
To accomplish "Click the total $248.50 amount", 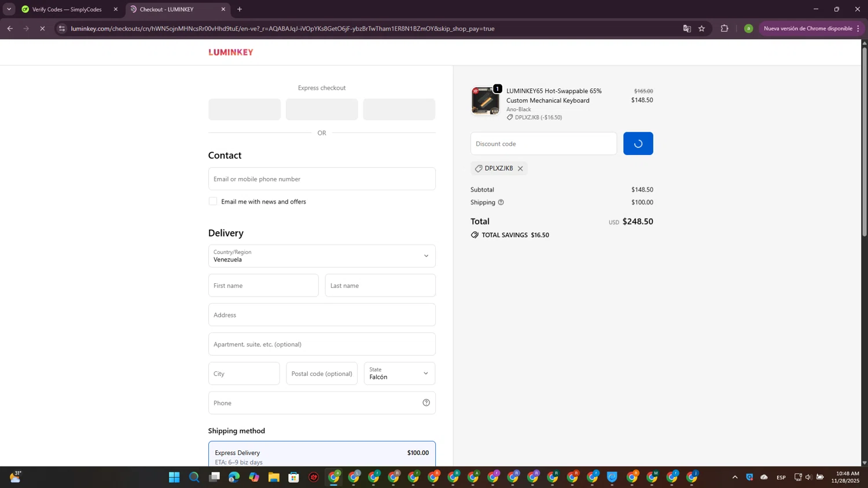I will click(638, 221).
